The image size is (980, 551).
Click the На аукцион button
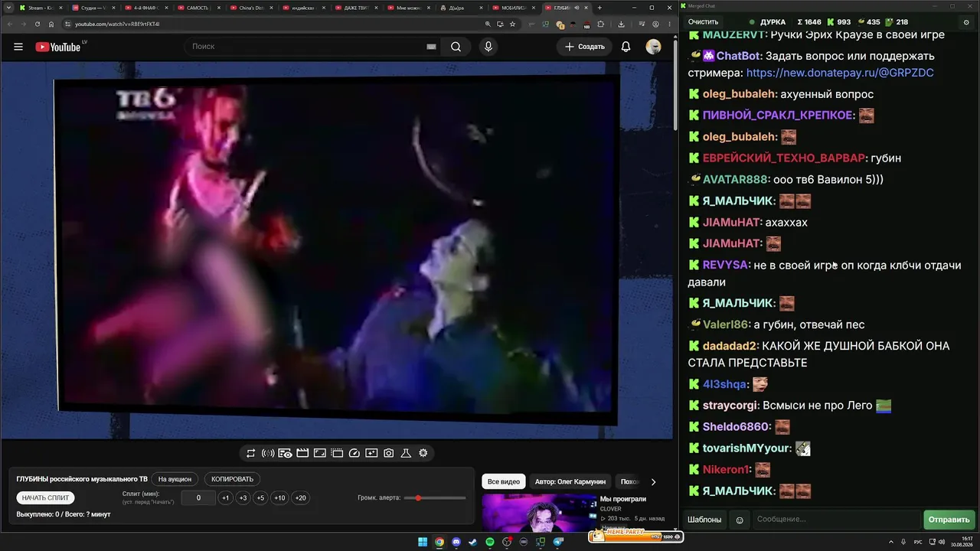[x=175, y=479]
